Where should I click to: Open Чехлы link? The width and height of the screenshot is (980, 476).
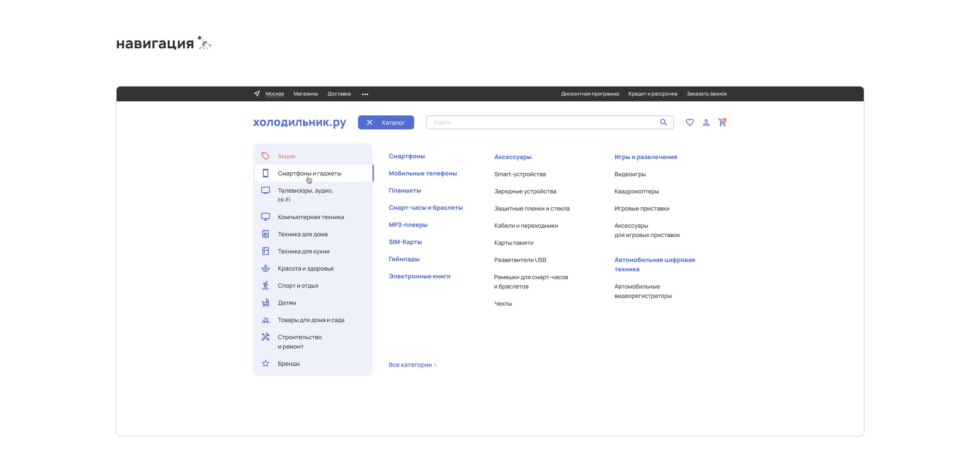[503, 303]
